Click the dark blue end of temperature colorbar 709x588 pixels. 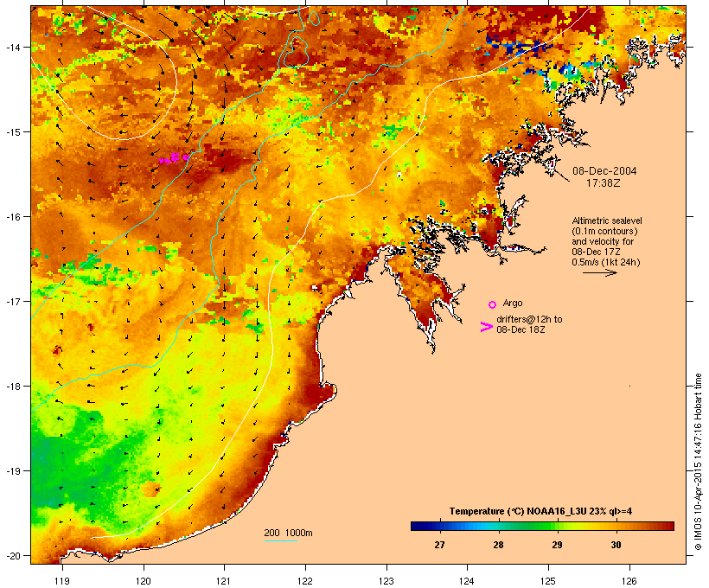[x=418, y=526]
